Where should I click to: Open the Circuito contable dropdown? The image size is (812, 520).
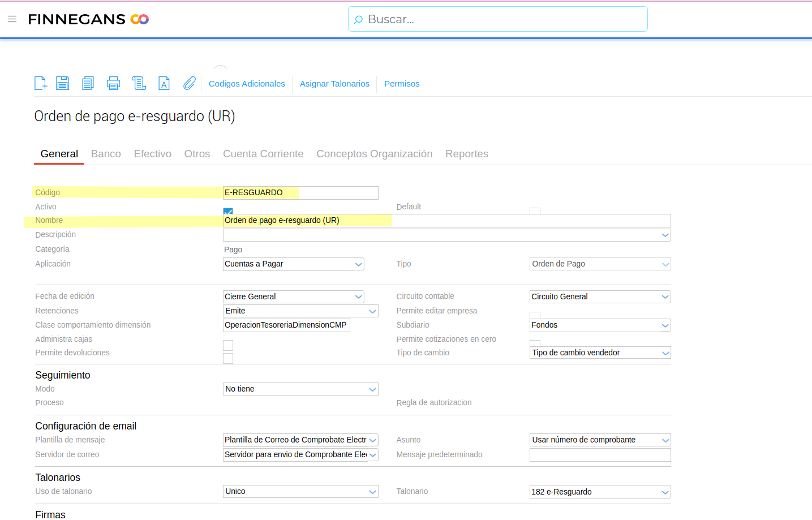click(x=665, y=297)
